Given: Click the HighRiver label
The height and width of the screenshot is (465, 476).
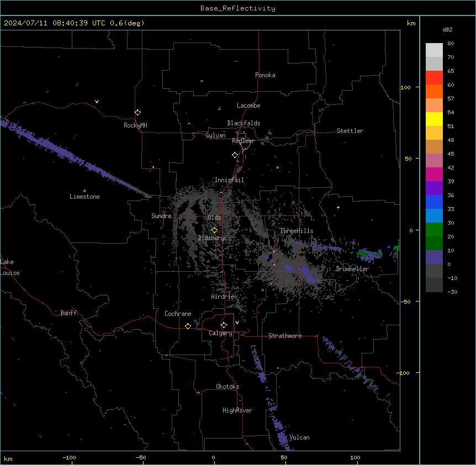Looking at the screenshot, I should (237, 410).
